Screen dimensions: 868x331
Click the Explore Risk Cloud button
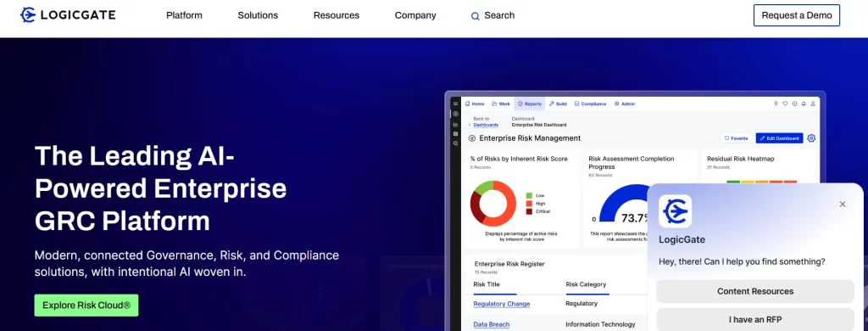[86, 305]
